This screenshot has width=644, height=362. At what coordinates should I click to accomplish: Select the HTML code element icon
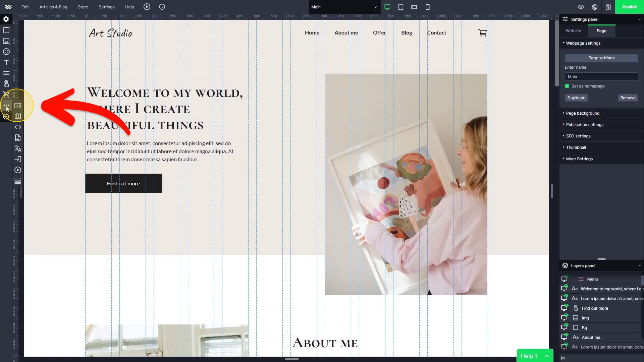[x=18, y=127]
